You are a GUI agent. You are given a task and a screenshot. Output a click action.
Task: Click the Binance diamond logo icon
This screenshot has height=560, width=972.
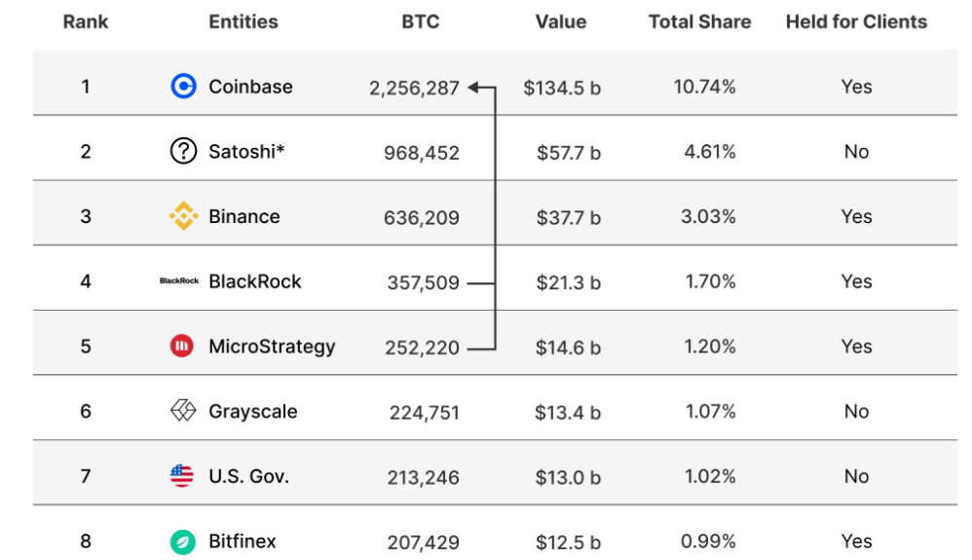click(x=183, y=216)
